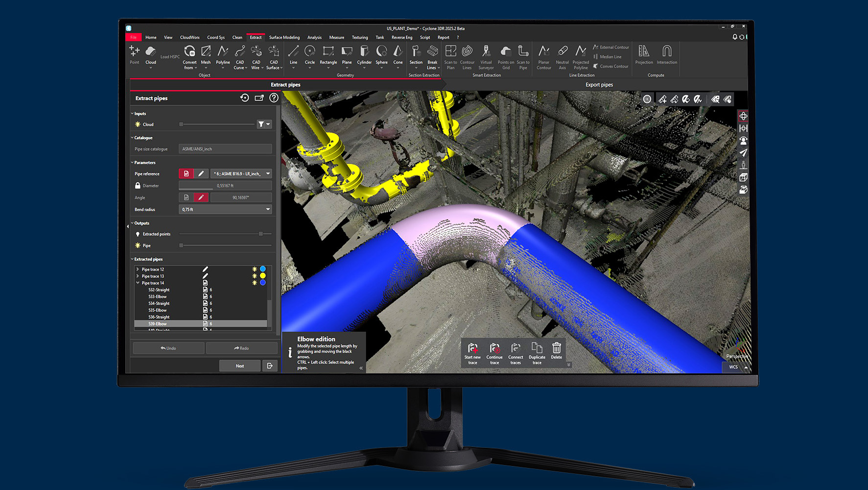Choose the Cone geometry tool
Image resolution: width=868 pixels, height=490 pixels.
(x=398, y=55)
